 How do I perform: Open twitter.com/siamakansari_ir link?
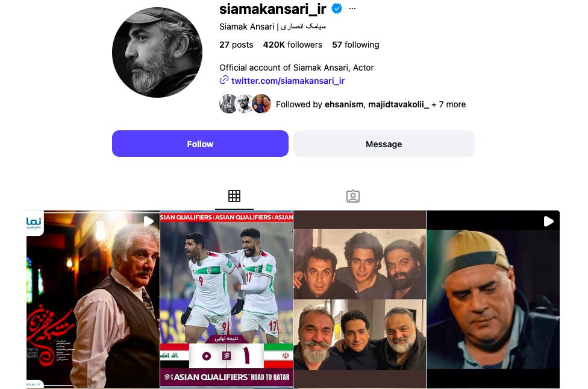(x=287, y=81)
